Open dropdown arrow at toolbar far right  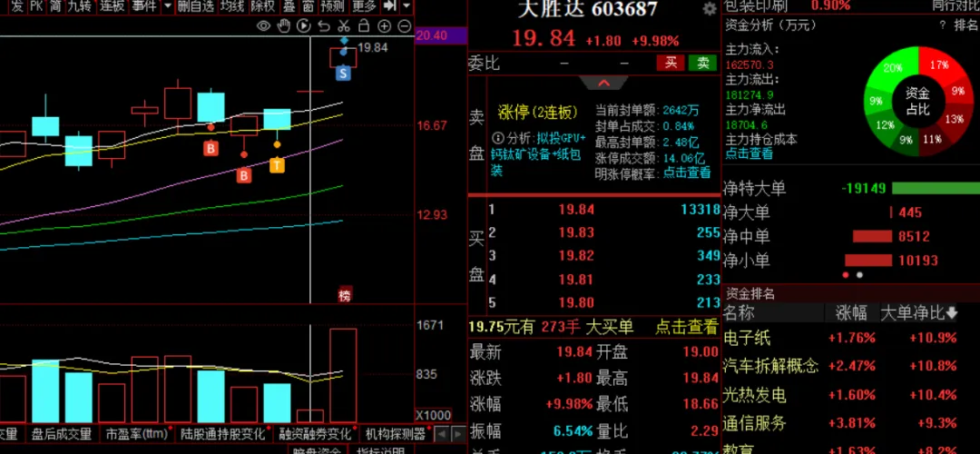point(407,6)
